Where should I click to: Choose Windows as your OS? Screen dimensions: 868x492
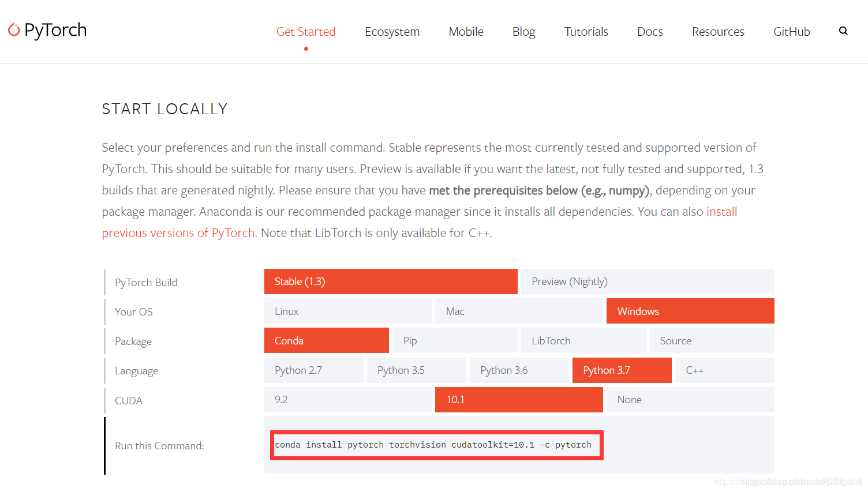(x=690, y=311)
